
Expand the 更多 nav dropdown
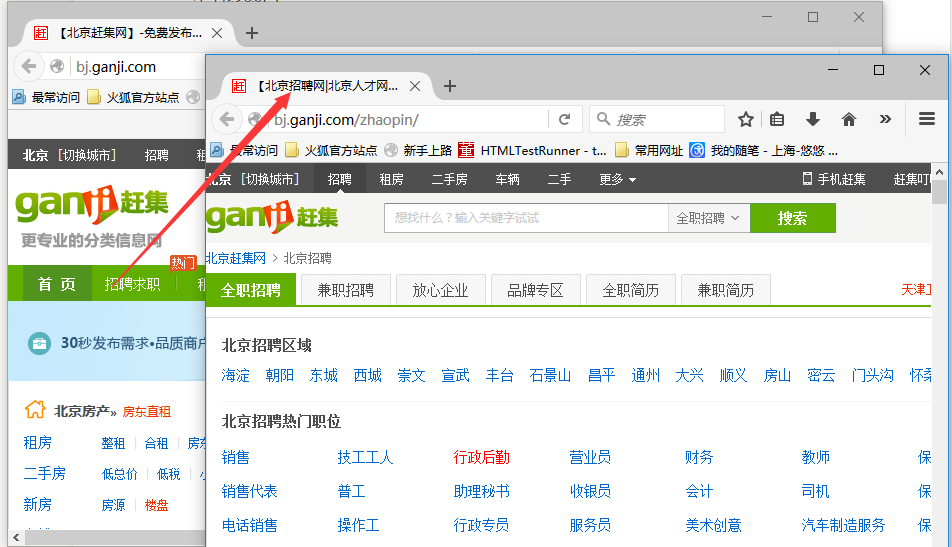pos(617,179)
